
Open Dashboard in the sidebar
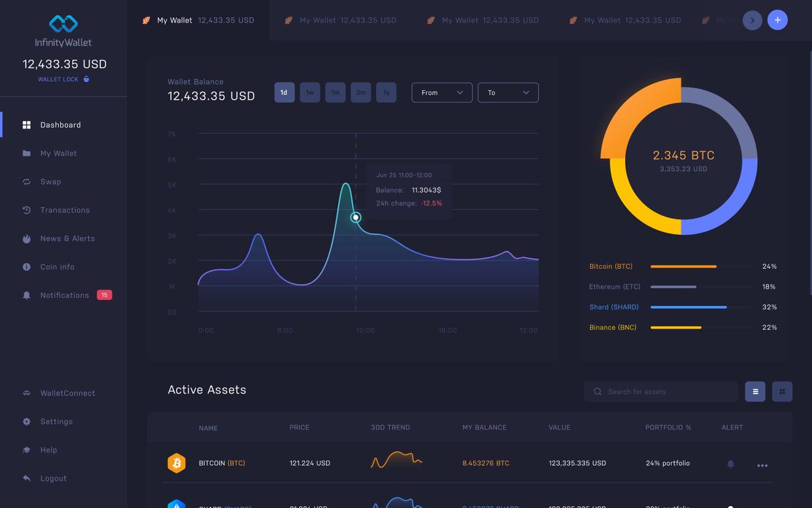point(60,125)
